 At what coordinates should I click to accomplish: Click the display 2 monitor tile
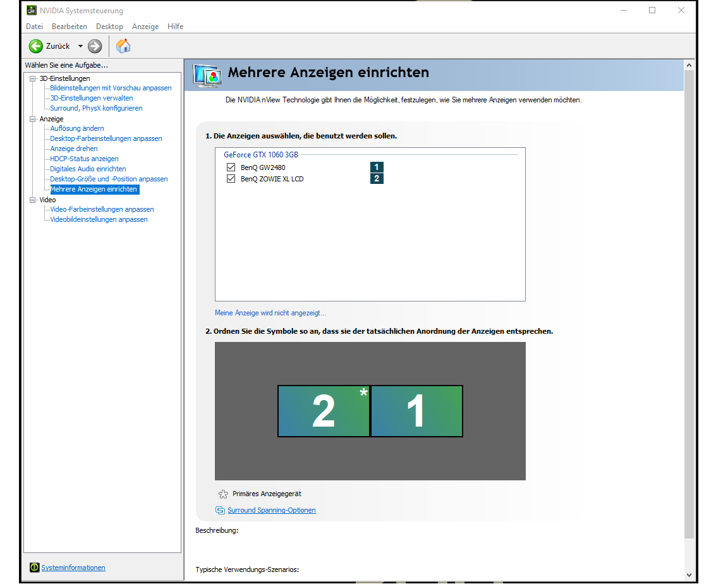click(324, 411)
